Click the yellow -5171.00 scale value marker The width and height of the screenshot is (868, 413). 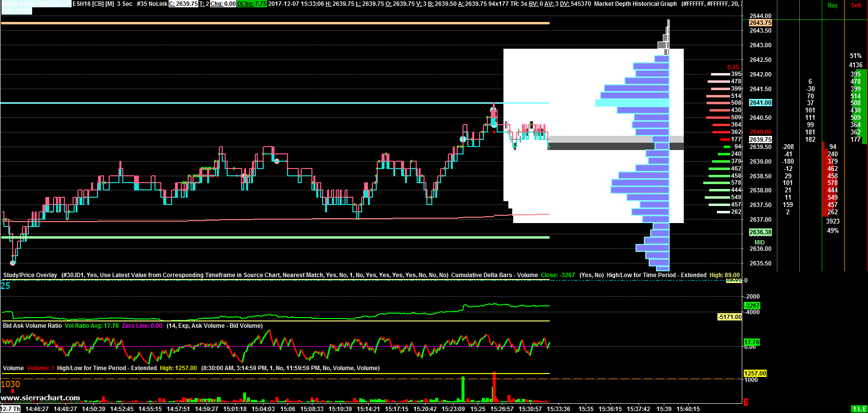[730, 317]
